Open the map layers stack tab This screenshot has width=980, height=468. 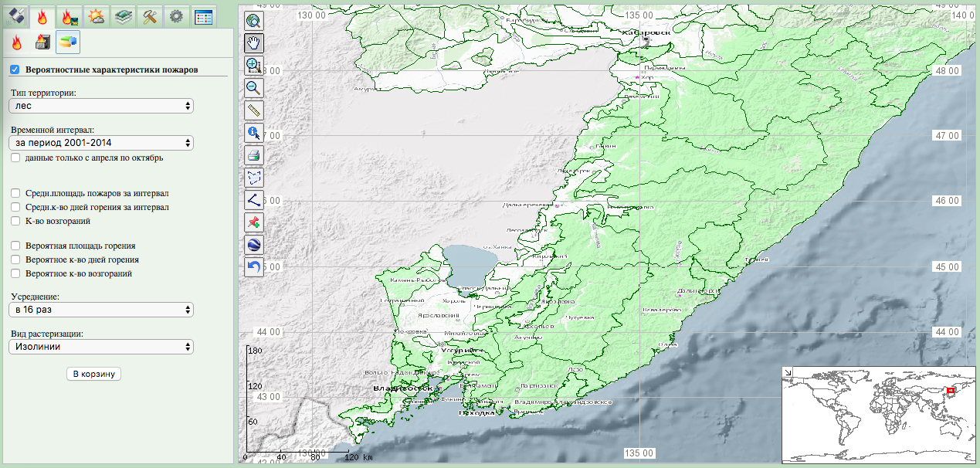coord(124,15)
